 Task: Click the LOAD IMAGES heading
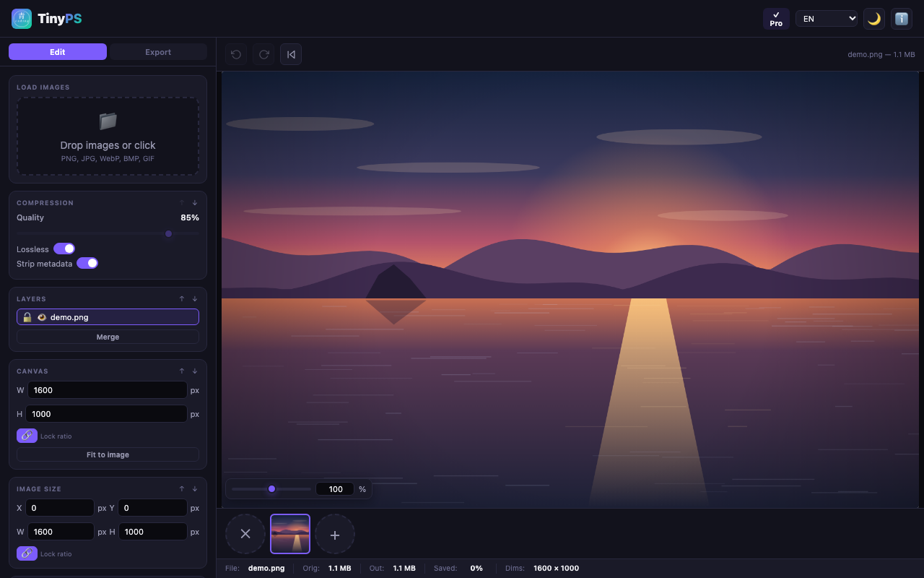(43, 87)
